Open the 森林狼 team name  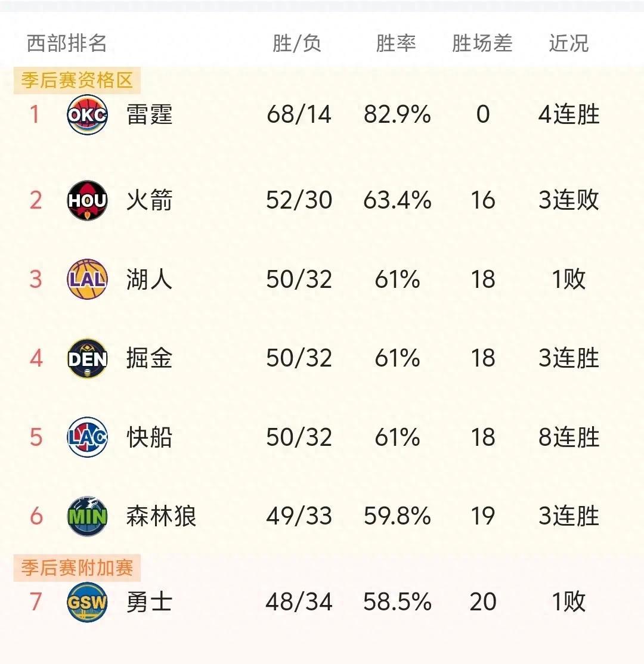161,516
